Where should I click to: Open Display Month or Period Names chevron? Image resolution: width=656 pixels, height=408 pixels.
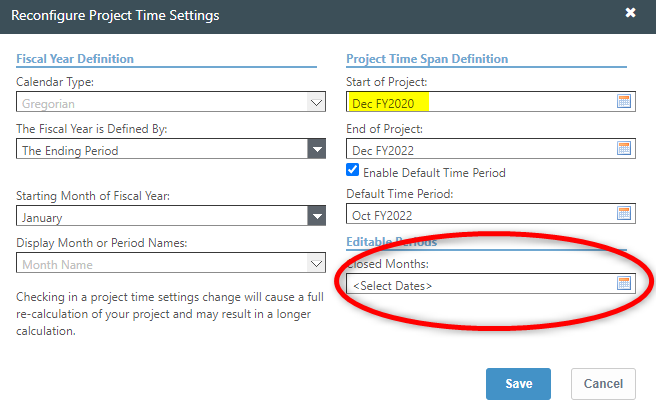(x=316, y=264)
